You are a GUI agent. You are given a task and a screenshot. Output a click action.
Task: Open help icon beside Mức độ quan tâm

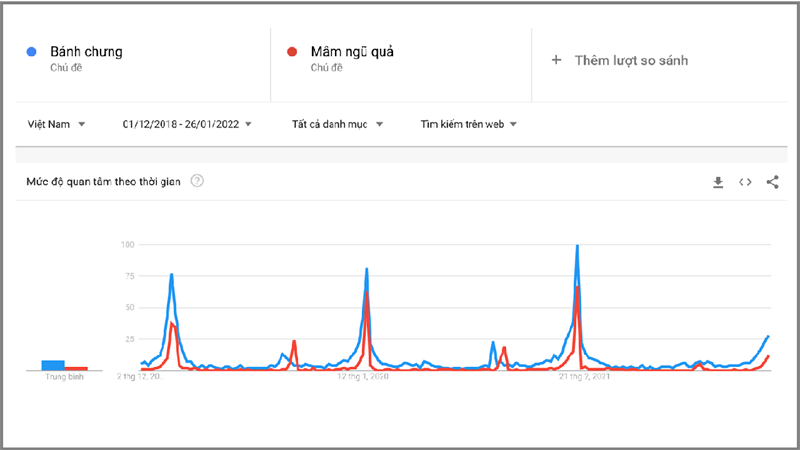pyautogui.click(x=197, y=181)
